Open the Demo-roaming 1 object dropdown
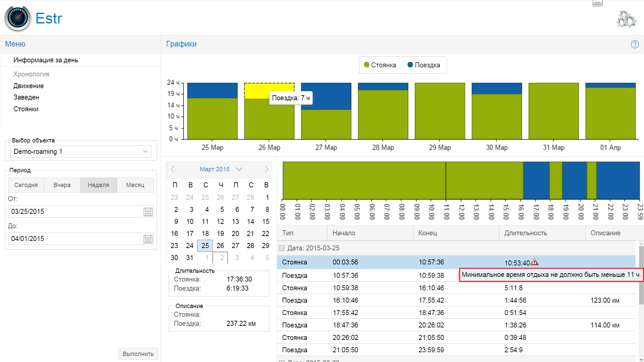This screenshot has width=644, height=362. 80,152
